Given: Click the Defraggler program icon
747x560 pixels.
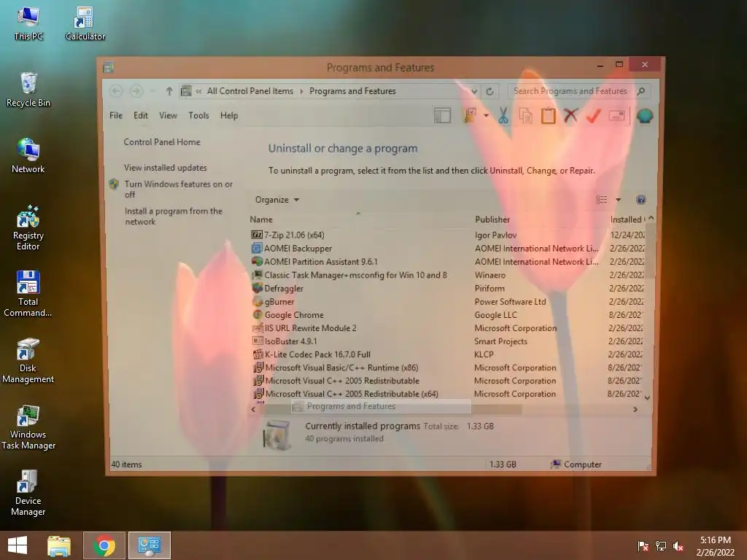Looking at the screenshot, I should (258, 288).
